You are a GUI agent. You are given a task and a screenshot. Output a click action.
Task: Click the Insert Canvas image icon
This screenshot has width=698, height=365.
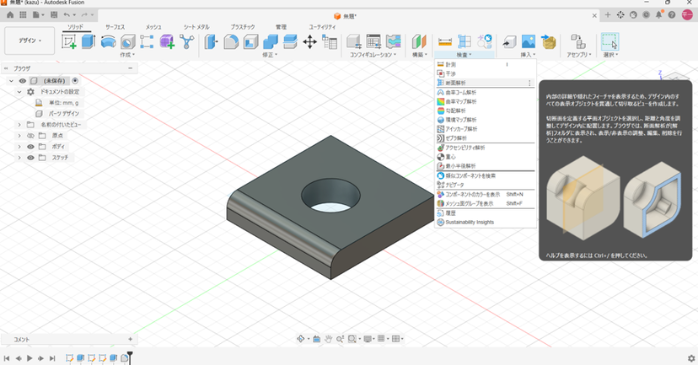pyautogui.click(x=528, y=42)
